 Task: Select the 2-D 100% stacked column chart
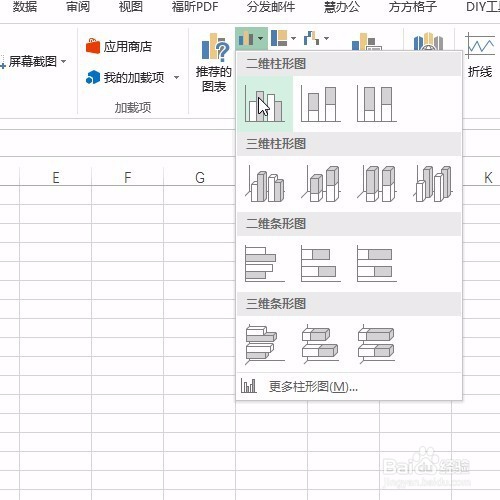click(377, 104)
